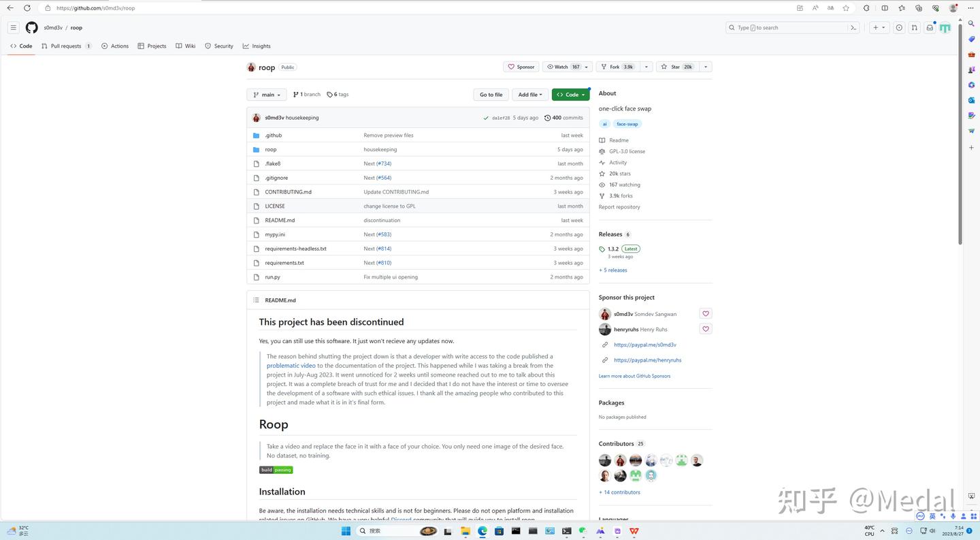The image size is (980, 540).
Task: Open the Wiki tab
Action: 185,46
